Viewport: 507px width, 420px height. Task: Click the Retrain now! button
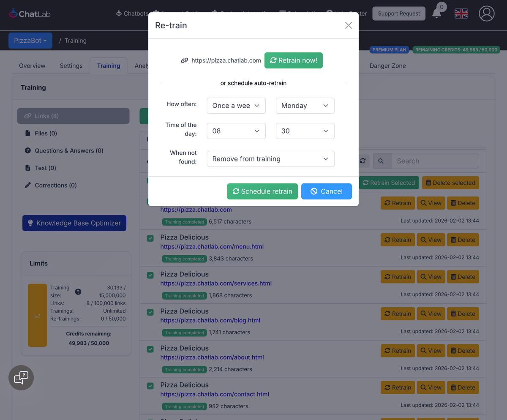(293, 60)
